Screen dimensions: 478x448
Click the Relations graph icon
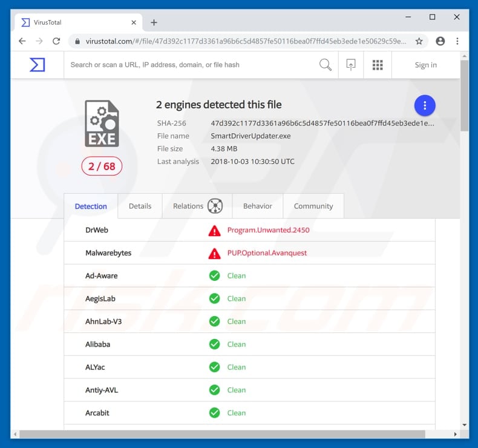(215, 206)
